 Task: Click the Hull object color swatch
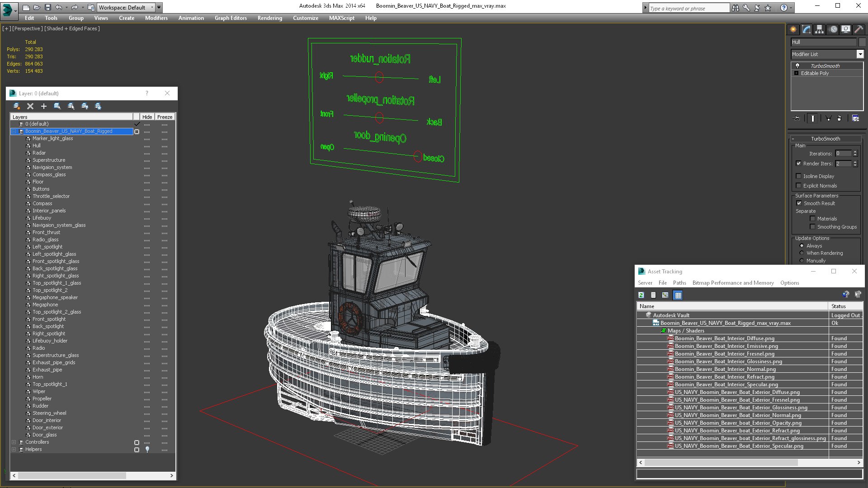tap(862, 42)
